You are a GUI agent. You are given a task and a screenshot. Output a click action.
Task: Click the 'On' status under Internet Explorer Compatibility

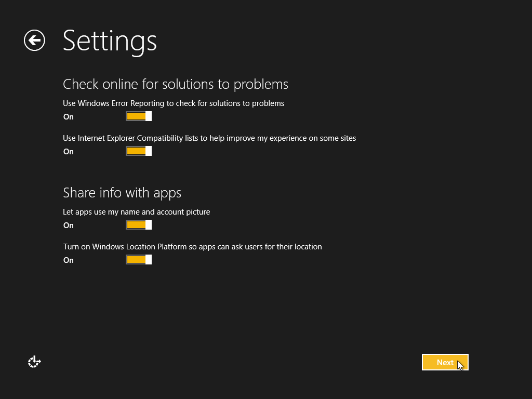point(69,152)
